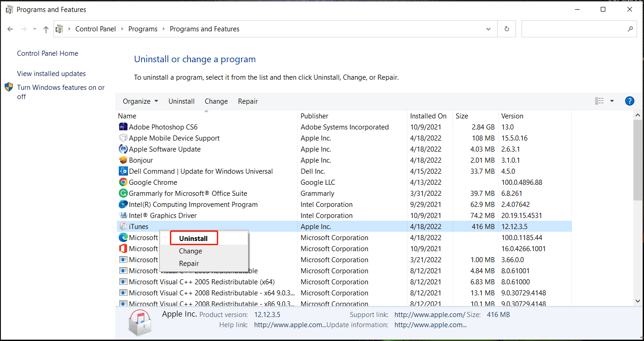
Task: Click the Dell Command Update icon
Action: (123, 171)
